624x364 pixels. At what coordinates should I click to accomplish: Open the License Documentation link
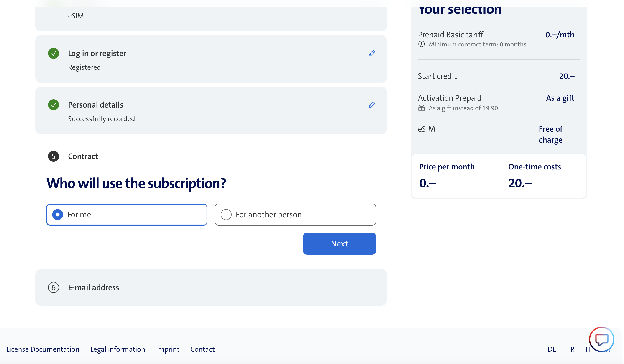(43, 349)
